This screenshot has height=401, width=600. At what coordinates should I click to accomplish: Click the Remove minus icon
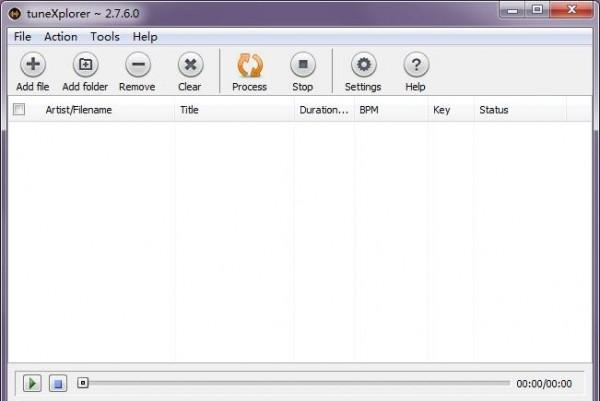(x=138, y=64)
